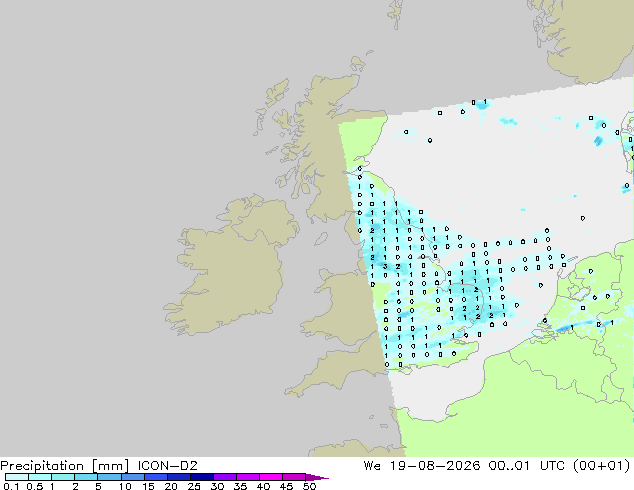Click the Isle of Man outline
This screenshot has height=490, width=634.
[321, 239]
